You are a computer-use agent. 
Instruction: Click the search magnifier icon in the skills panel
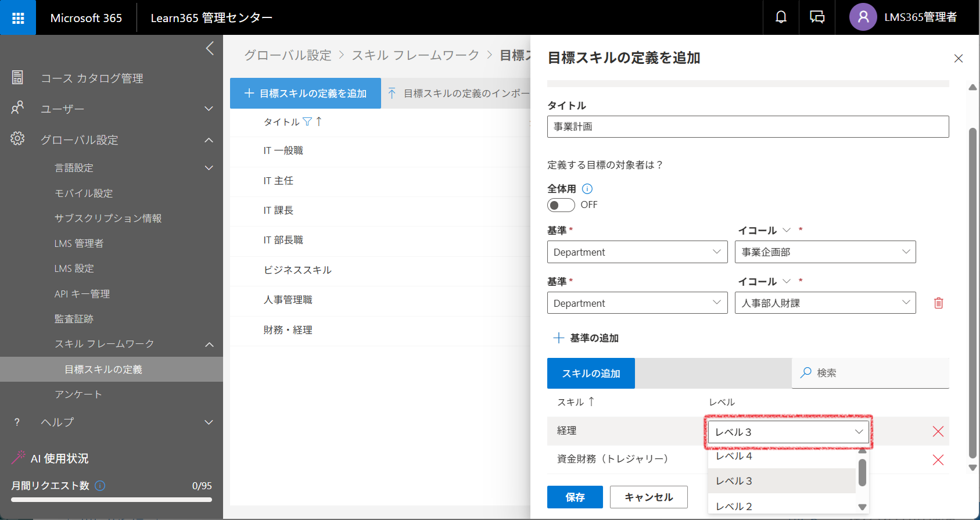[806, 373]
